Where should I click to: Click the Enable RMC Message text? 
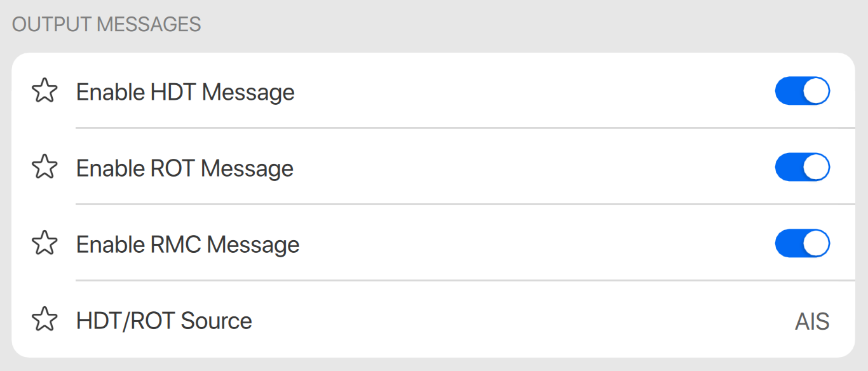pyautogui.click(x=187, y=245)
